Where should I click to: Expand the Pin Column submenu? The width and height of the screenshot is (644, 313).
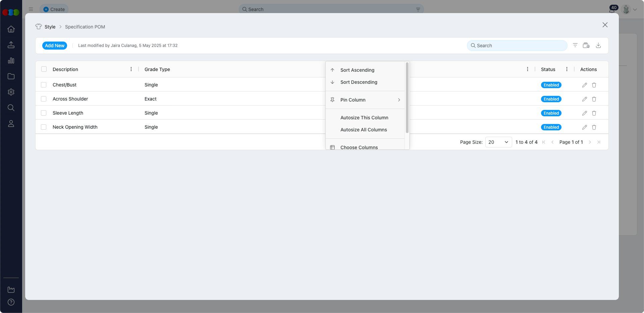click(x=365, y=100)
